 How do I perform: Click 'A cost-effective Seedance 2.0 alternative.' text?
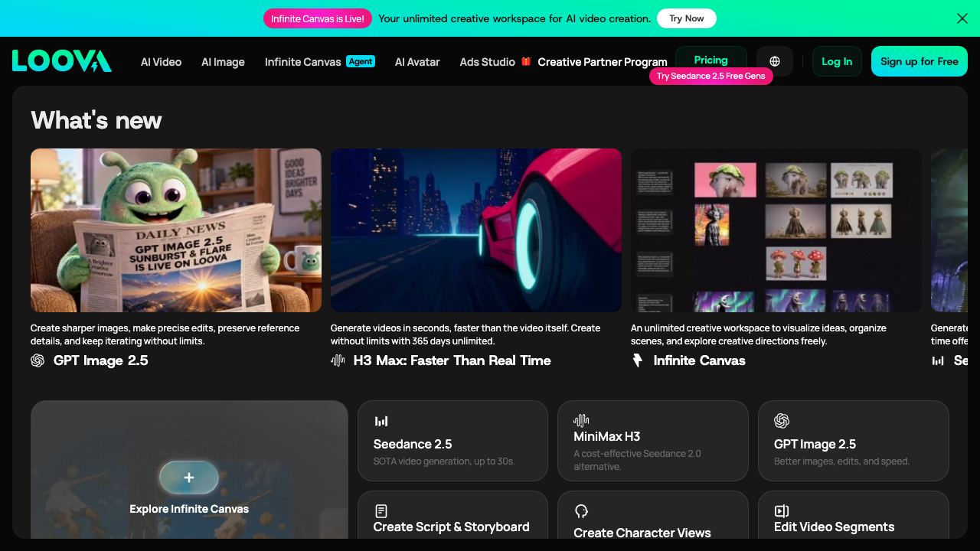[x=638, y=460]
